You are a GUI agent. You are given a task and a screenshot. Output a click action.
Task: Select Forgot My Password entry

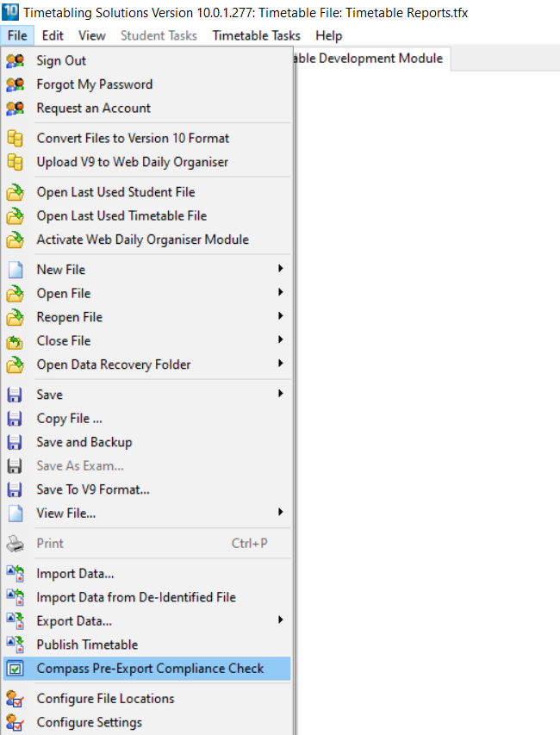146,84
